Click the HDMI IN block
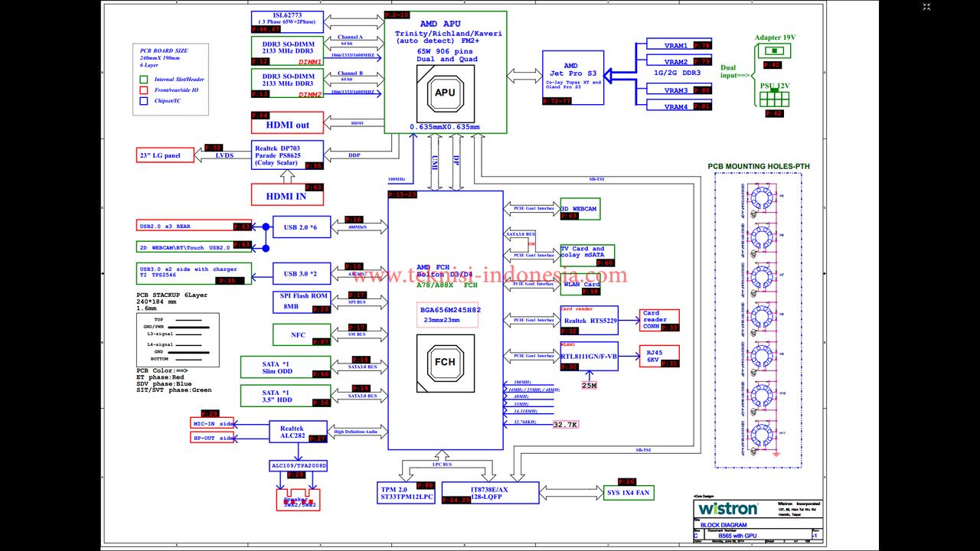The width and height of the screenshot is (980, 551). [287, 194]
